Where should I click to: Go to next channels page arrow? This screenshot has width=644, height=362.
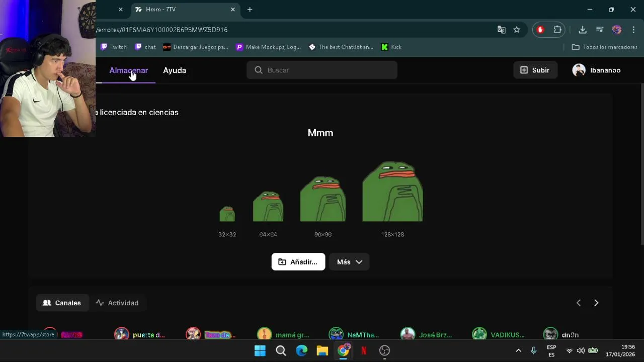pyautogui.click(x=596, y=303)
